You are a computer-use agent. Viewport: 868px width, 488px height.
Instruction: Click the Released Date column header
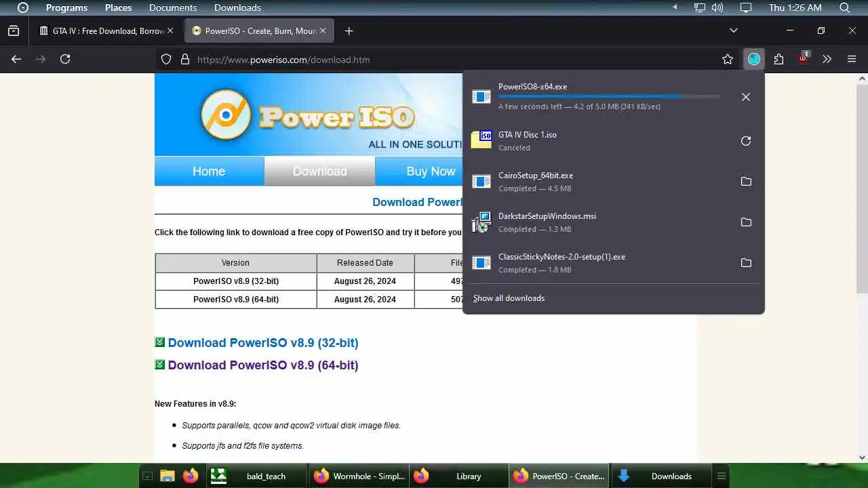(x=365, y=263)
